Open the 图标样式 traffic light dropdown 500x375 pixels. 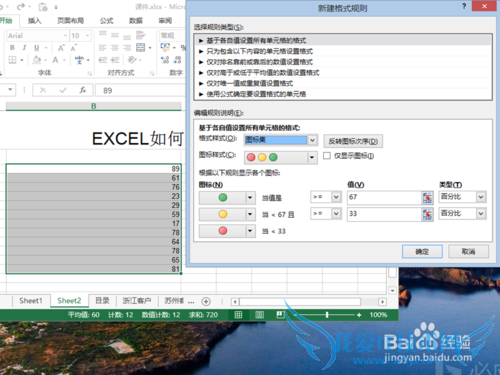pos(281,157)
